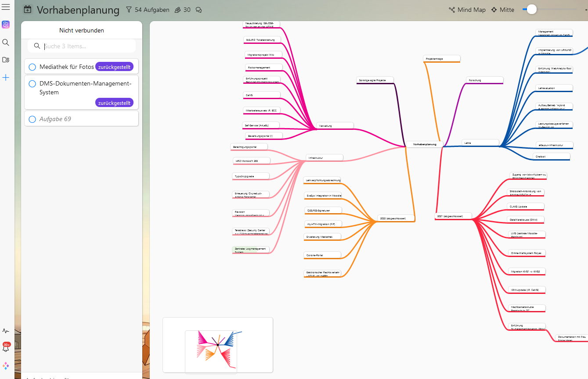
Task: Check the circle for DMS-Dokumenten-Management-System
Action: coord(32,84)
